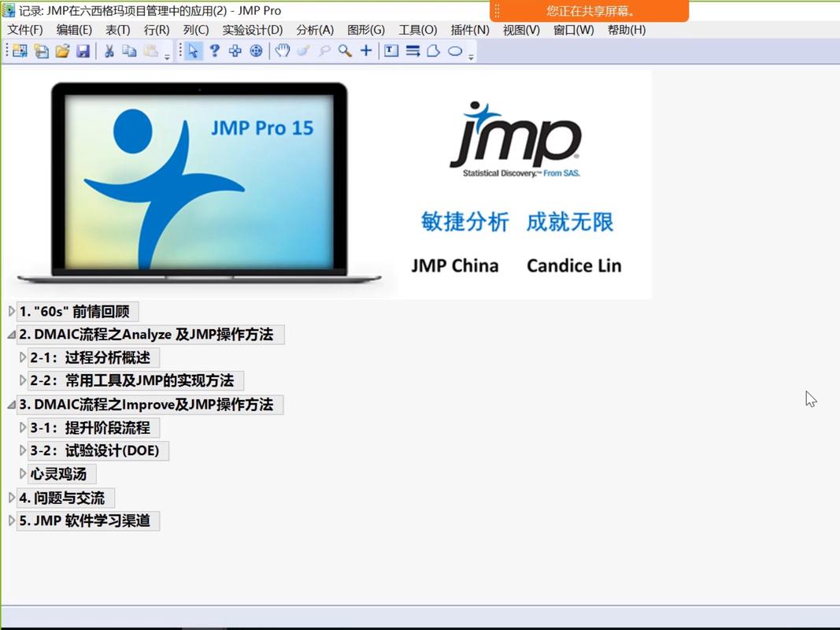Save the journal with the floppy disk icon
The image size is (840, 630).
(83, 51)
